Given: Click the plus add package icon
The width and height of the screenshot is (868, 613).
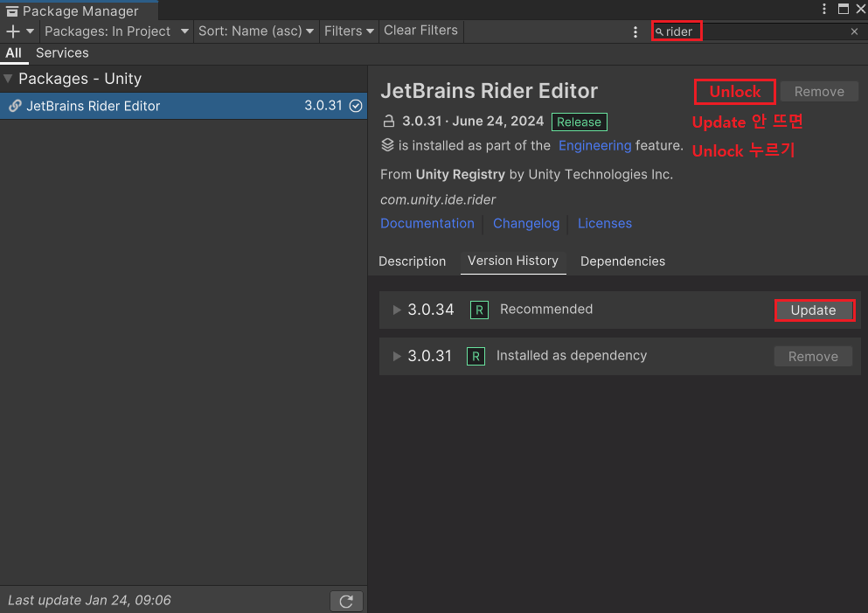Looking at the screenshot, I should pos(13,31).
